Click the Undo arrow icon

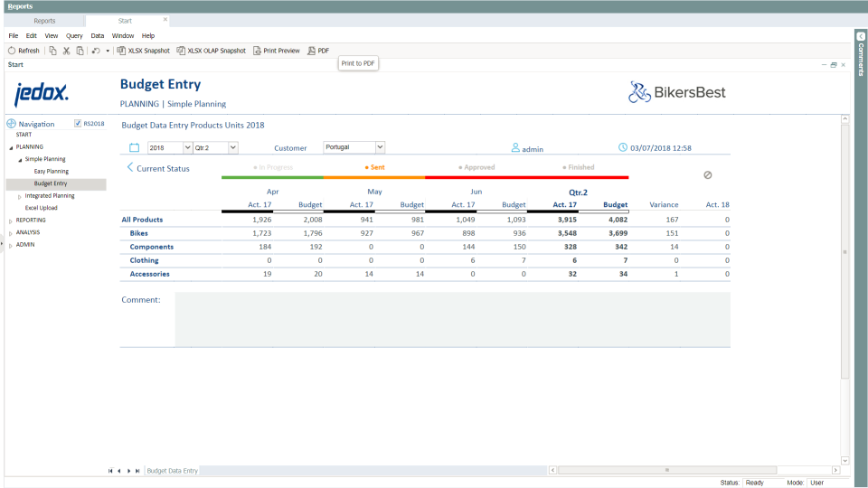[96, 51]
